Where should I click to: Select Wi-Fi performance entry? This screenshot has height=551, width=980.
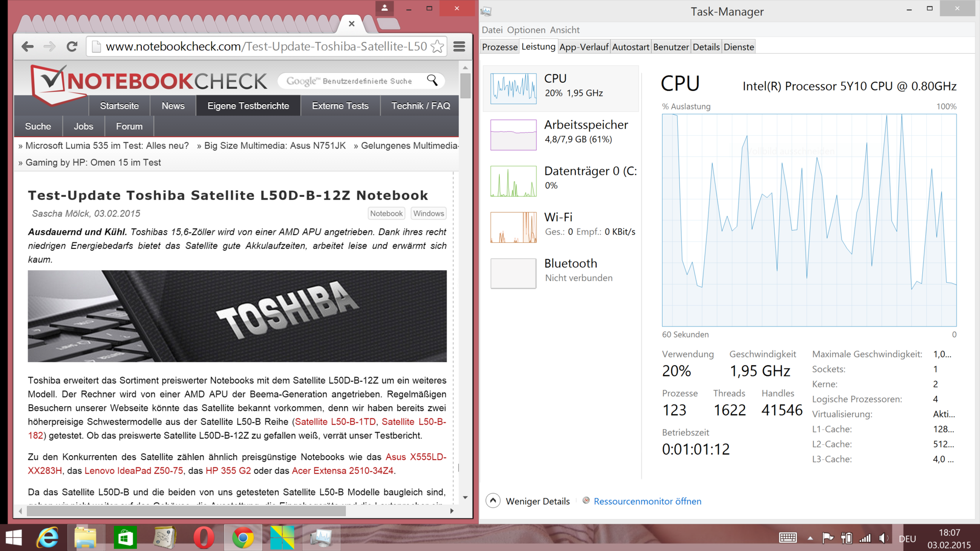(558, 217)
